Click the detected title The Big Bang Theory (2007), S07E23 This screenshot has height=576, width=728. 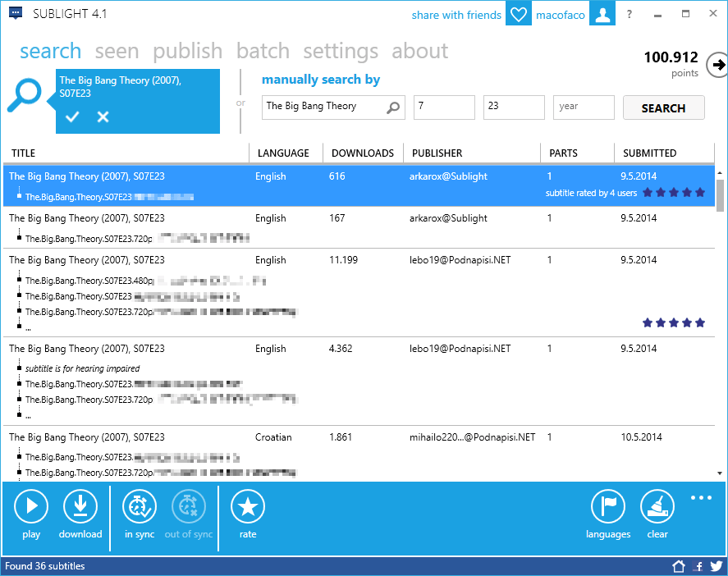(121, 87)
